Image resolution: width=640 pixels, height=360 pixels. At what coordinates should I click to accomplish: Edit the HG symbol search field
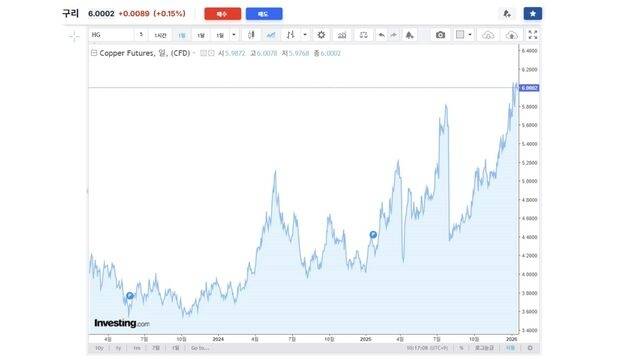[111, 35]
